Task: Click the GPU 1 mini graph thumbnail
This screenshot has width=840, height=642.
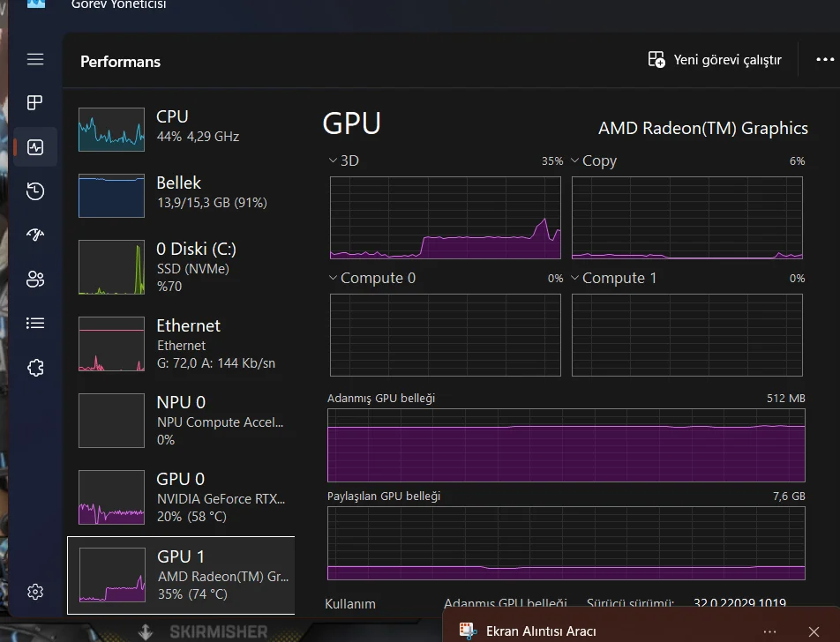Action: 113,575
